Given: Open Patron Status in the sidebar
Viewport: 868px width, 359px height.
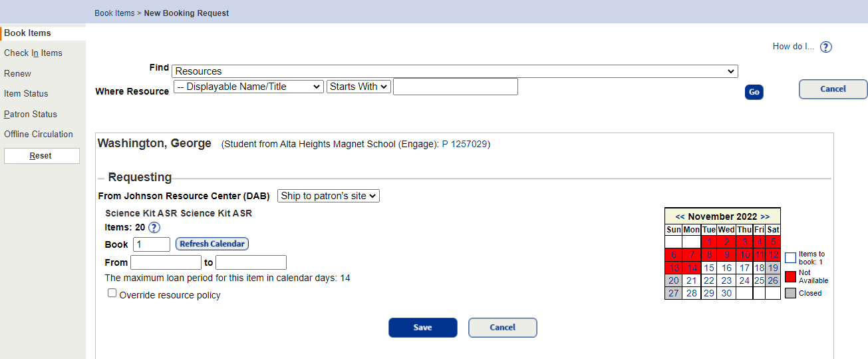Looking at the screenshot, I should tap(31, 115).
